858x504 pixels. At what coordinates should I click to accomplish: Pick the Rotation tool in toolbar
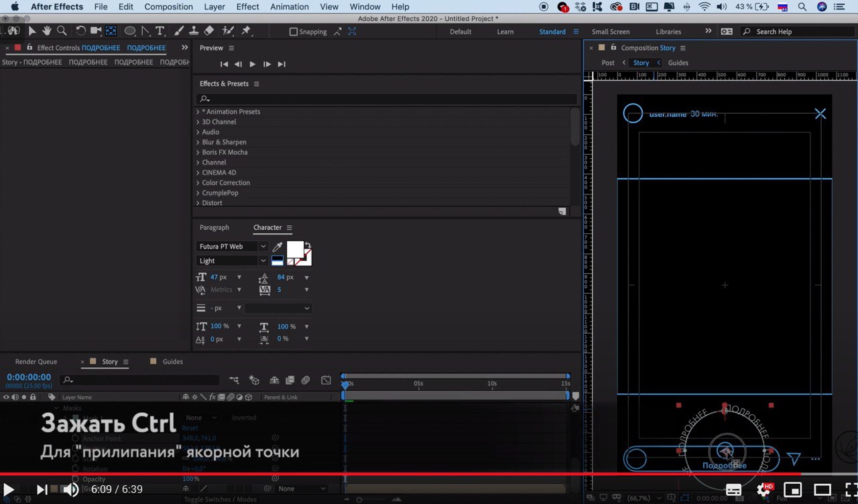point(80,31)
